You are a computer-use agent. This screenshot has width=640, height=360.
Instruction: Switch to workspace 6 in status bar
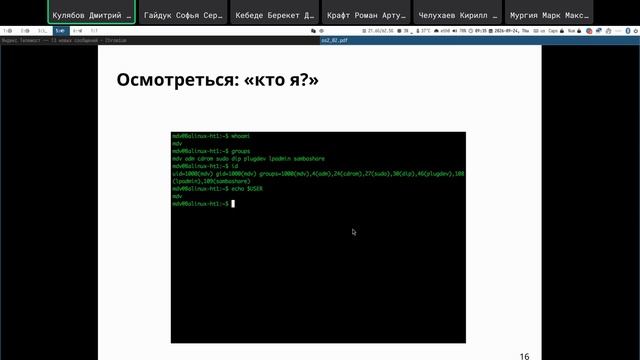77,31
